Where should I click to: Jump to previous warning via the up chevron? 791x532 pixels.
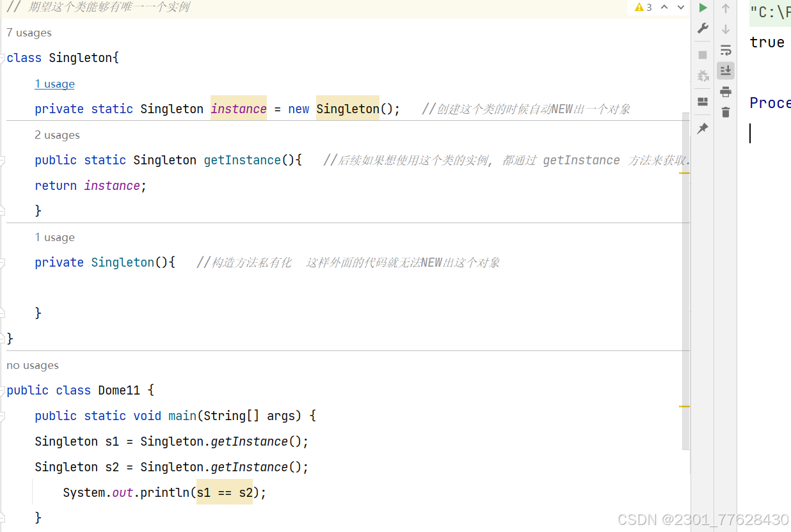tap(664, 7)
